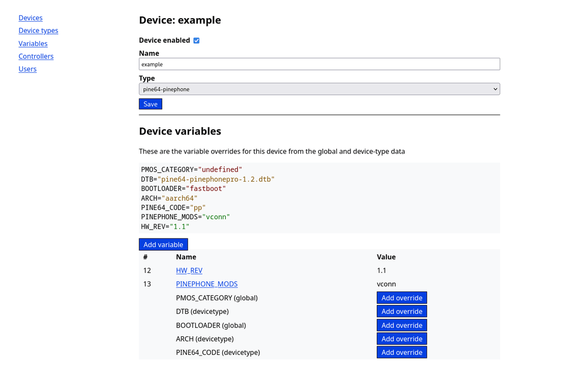Add override for PINE64_CODE (devicetype)
Screen dimensions: 588x365
point(402,352)
